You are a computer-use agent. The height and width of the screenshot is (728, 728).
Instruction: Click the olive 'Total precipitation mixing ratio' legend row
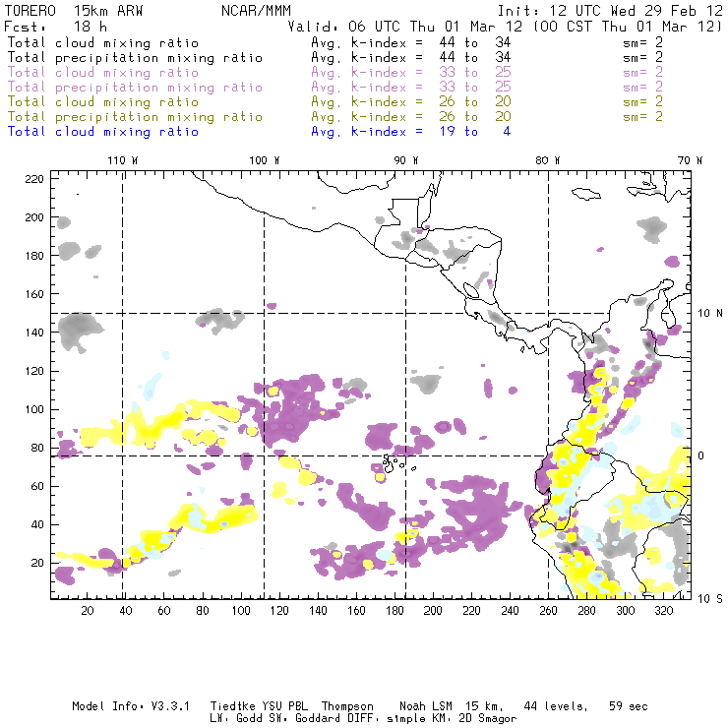335,116
